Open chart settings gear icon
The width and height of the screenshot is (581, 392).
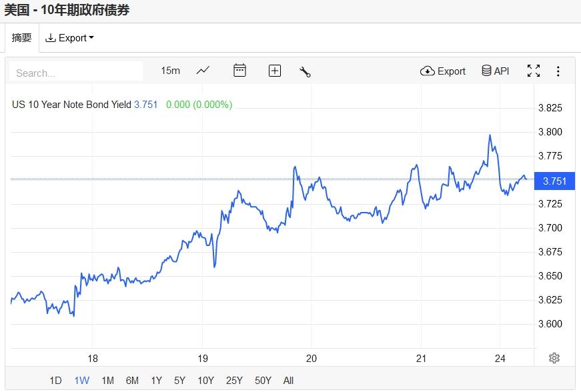(x=554, y=358)
